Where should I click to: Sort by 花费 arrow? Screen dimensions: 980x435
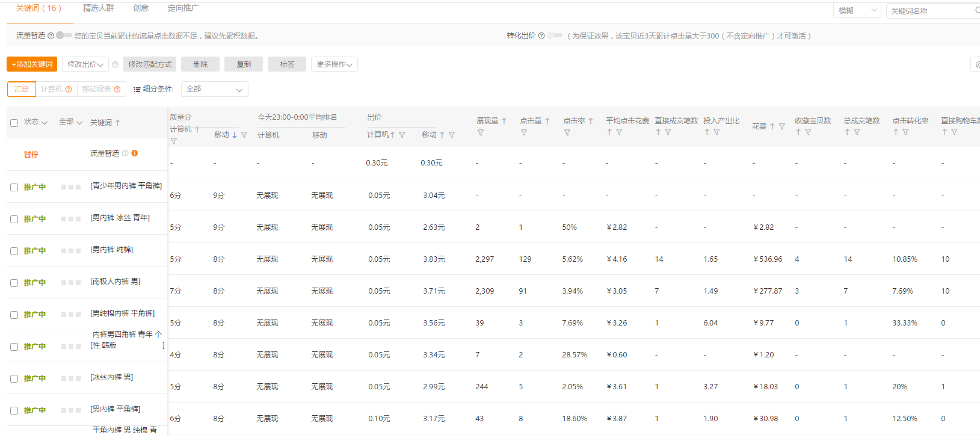tap(772, 127)
